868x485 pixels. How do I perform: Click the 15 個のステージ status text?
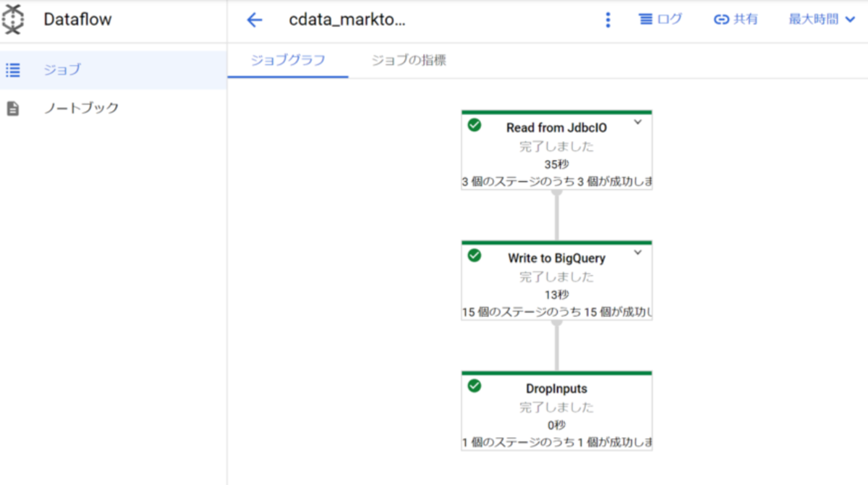[x=556, y=312]
